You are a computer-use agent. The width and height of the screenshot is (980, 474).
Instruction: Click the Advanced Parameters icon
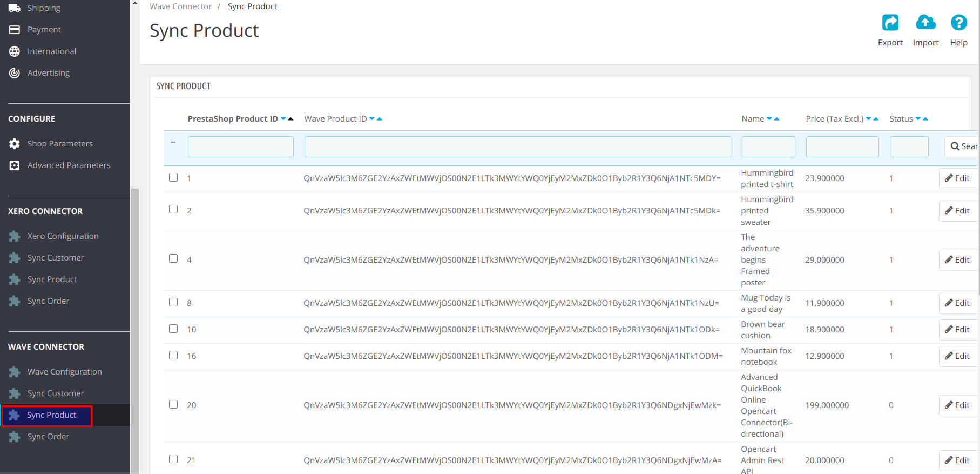(15, 165)
